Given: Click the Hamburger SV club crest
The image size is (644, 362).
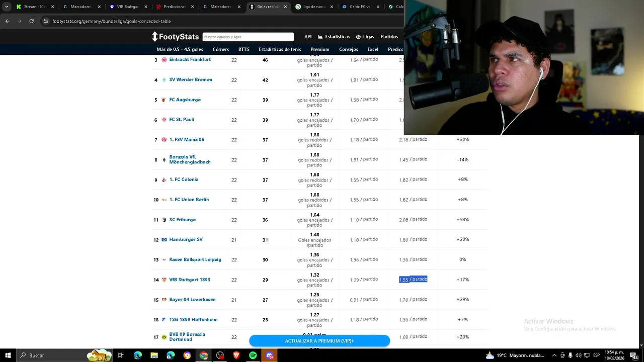Looking at the screenshot, I should coord(164,240).
